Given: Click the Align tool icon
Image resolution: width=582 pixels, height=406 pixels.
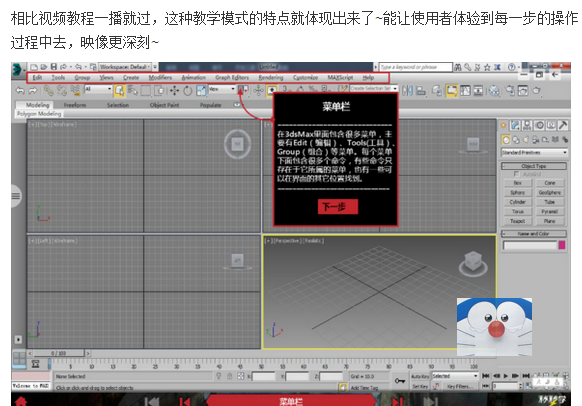Looking at the screenshot, I should 421,90.
